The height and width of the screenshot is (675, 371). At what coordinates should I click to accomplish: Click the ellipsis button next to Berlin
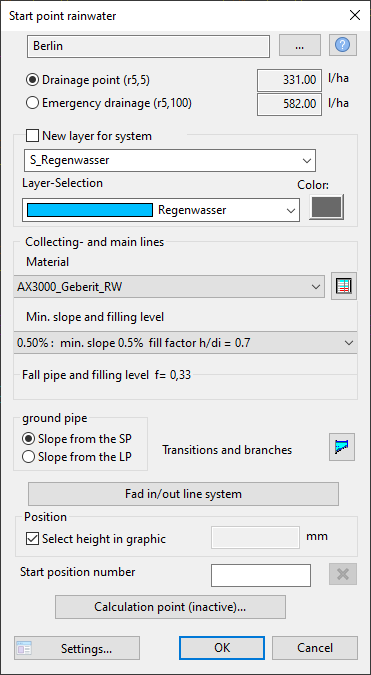(x=300, y=46)
